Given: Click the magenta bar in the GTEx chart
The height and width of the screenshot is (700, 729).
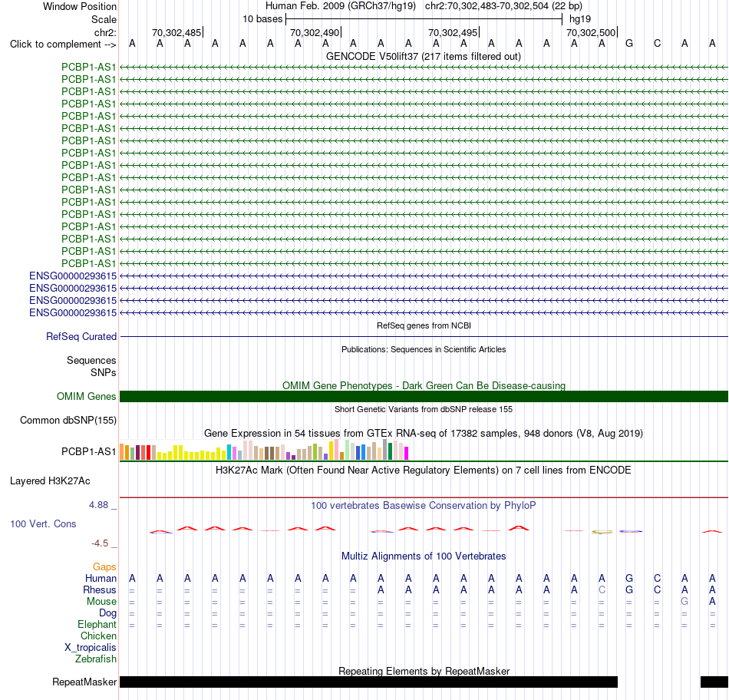Looking at the screenshot, I should [x=407, y=453].
